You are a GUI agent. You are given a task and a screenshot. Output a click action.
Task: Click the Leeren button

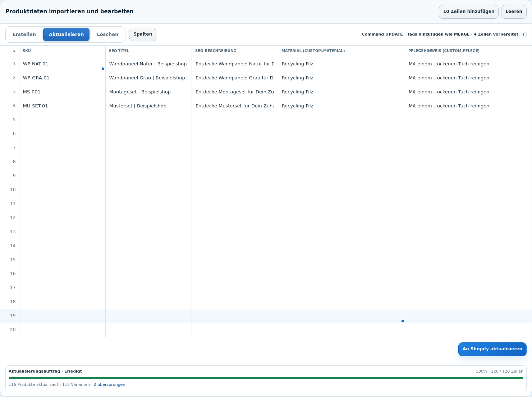click(514, 12)
